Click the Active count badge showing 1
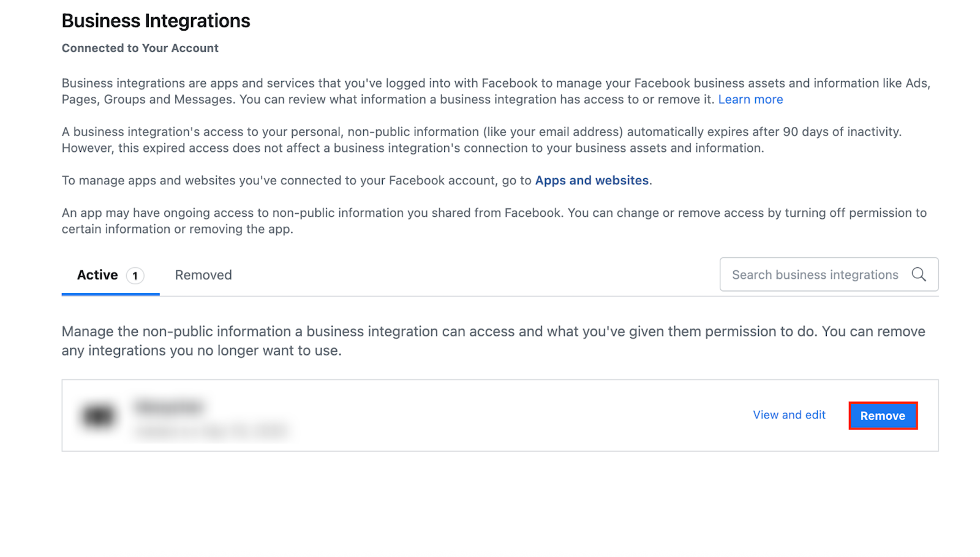This screenshot has width=980, height=557. tap(135, 276)
